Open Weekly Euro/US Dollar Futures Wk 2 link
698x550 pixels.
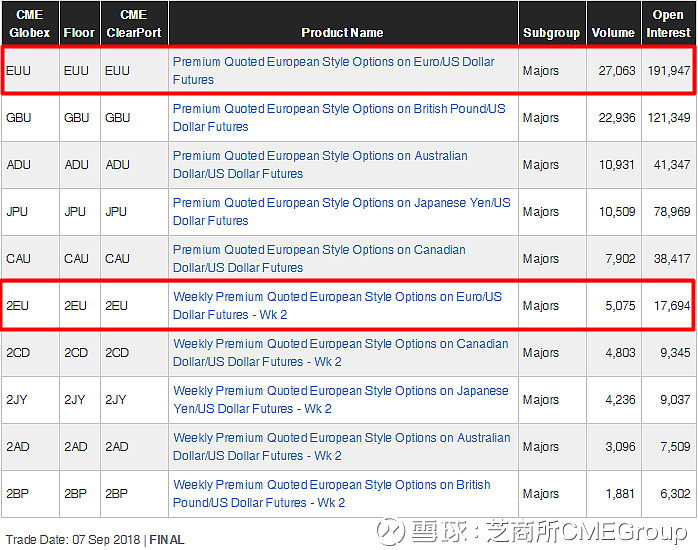[x=337, y=306]
